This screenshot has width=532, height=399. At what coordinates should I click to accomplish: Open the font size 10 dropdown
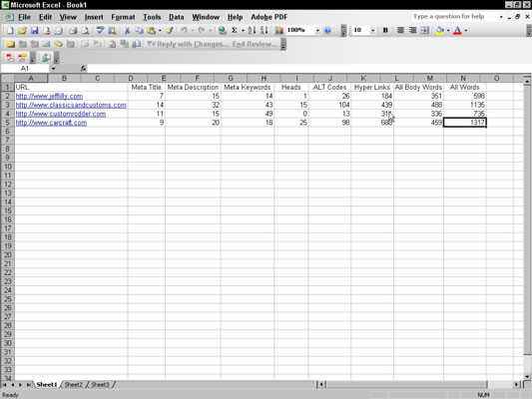point(372,31)
